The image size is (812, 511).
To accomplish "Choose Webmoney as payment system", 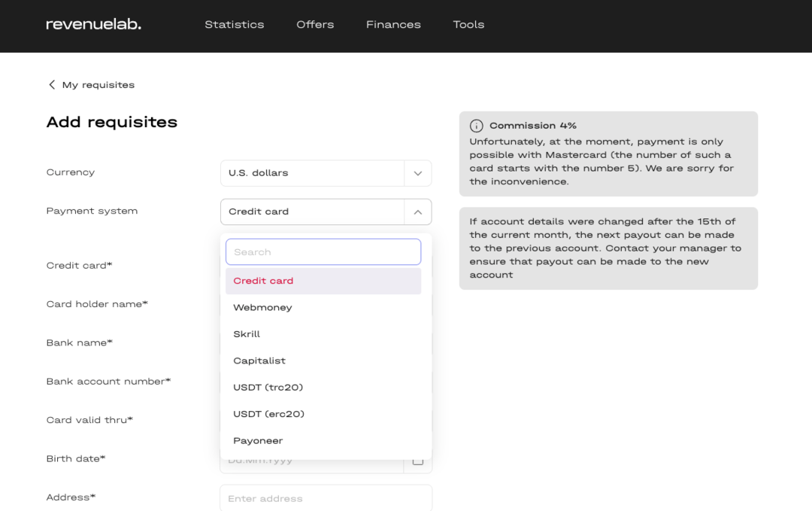I will coord(262,308).
